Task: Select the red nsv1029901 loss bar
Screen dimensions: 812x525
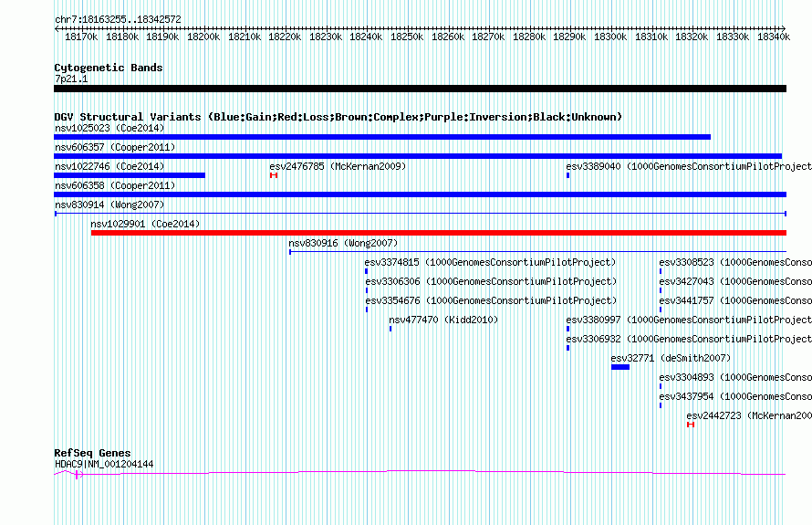Action: click(439, 233)
